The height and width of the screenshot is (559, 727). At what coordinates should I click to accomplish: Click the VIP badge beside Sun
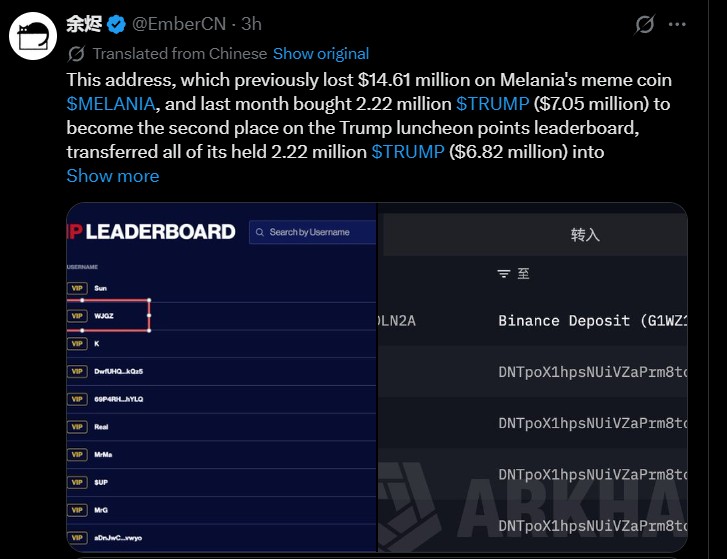[77, 288]
